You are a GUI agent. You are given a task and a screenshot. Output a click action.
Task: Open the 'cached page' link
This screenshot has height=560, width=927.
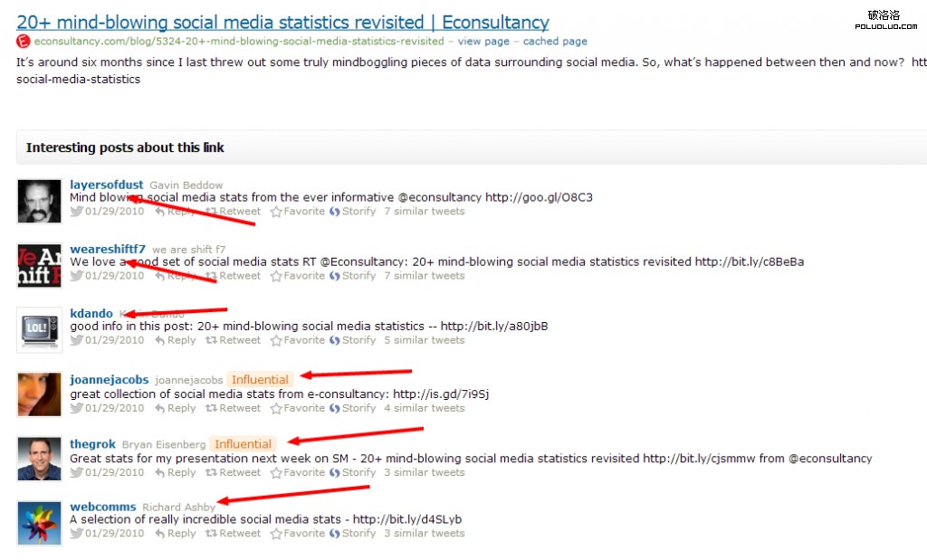point(555,42)
